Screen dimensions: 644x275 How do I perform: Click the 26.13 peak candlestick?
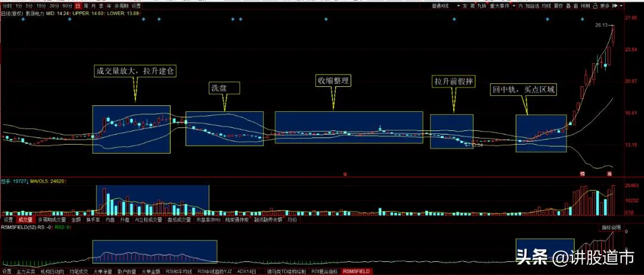(614, 35)
